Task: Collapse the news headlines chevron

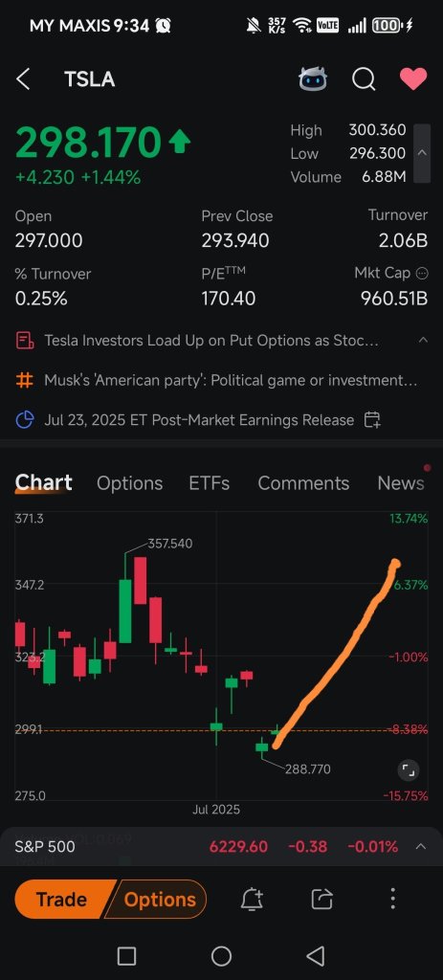Action: 423,340
